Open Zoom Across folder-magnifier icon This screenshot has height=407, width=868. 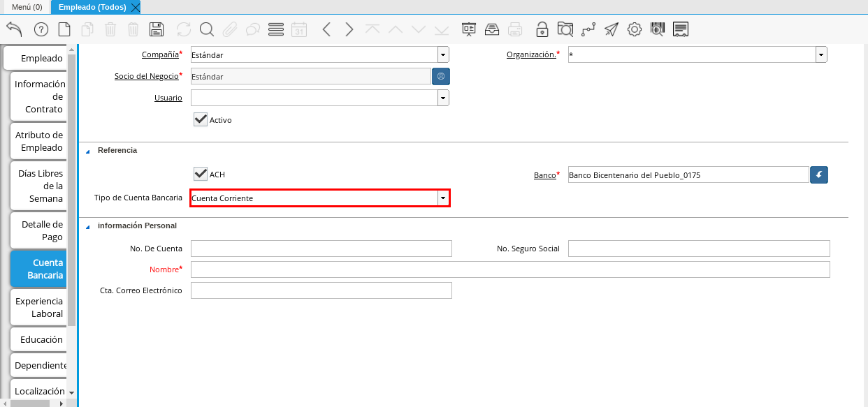pos(565,29)
